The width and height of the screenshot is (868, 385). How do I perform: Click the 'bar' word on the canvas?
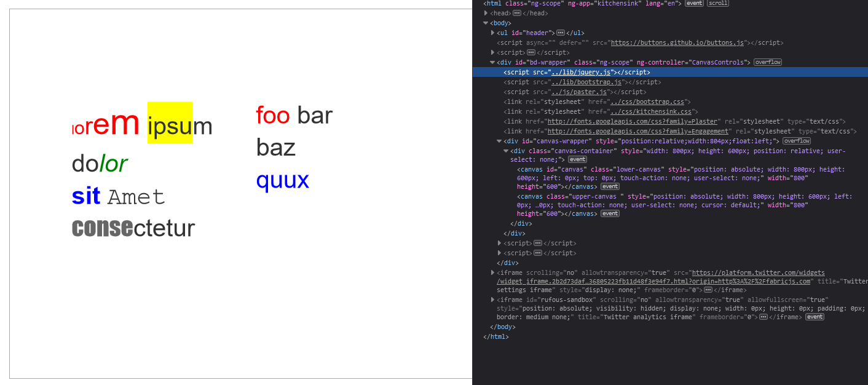[315, 116]
